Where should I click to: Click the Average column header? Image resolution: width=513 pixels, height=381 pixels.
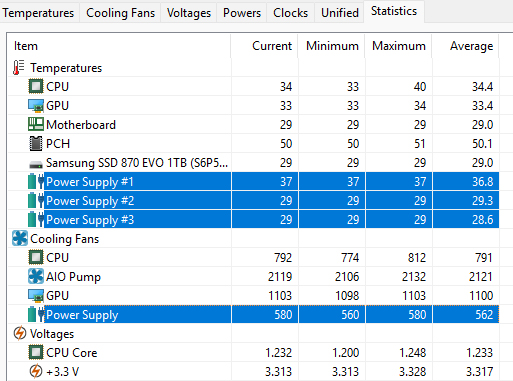pyautogui.click(x=465, y=46)
